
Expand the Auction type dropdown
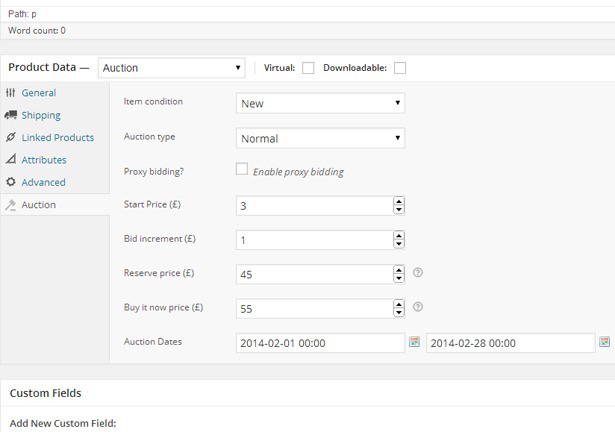320,138
